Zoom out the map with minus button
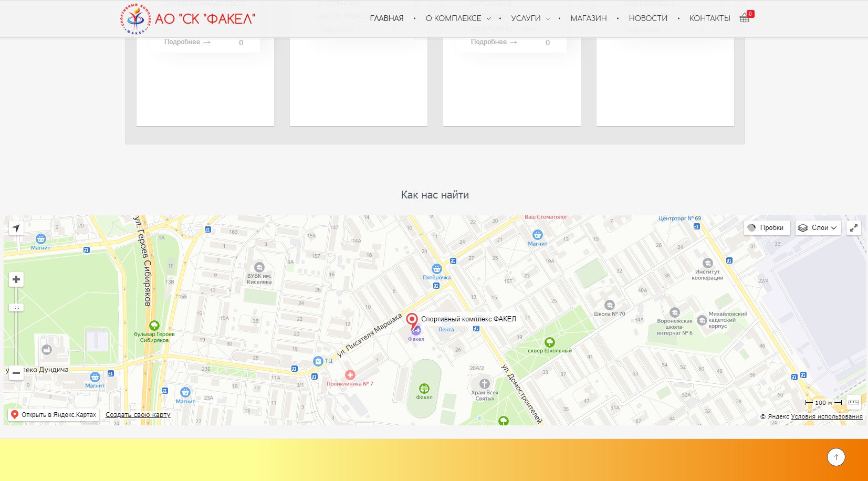Viewport: 868px width, 481px height. click(x=16, y=373)
